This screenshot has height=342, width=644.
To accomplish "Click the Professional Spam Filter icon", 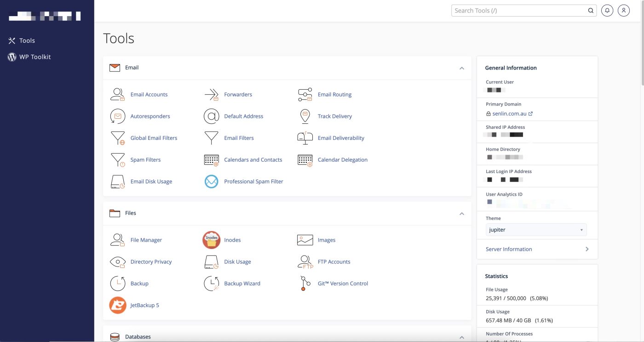I will [x=211, y=182].
